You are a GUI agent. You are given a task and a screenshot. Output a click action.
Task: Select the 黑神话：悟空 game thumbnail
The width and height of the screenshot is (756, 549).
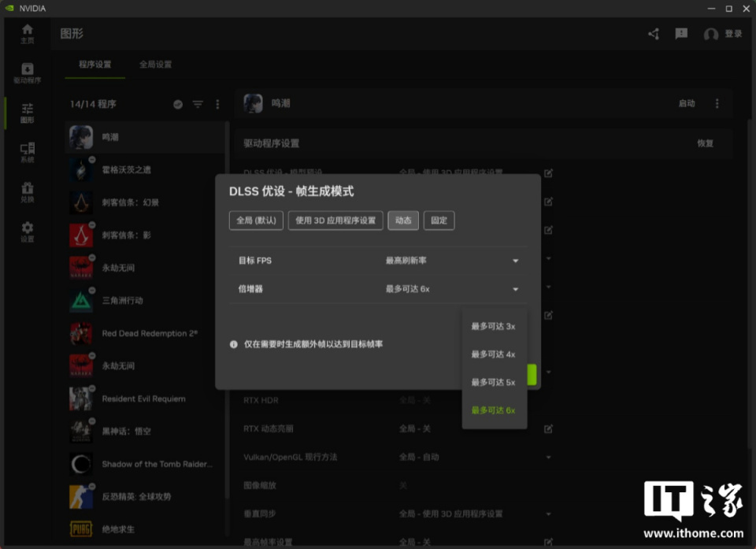(x=81, y=431)
